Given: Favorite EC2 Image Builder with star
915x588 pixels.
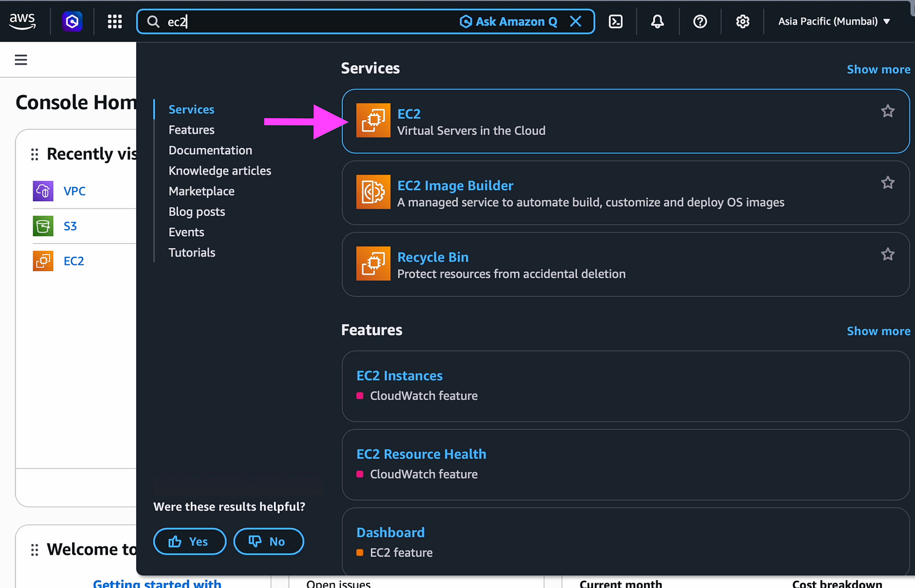Looking at the screenshot, I should [x=888, y=182].
